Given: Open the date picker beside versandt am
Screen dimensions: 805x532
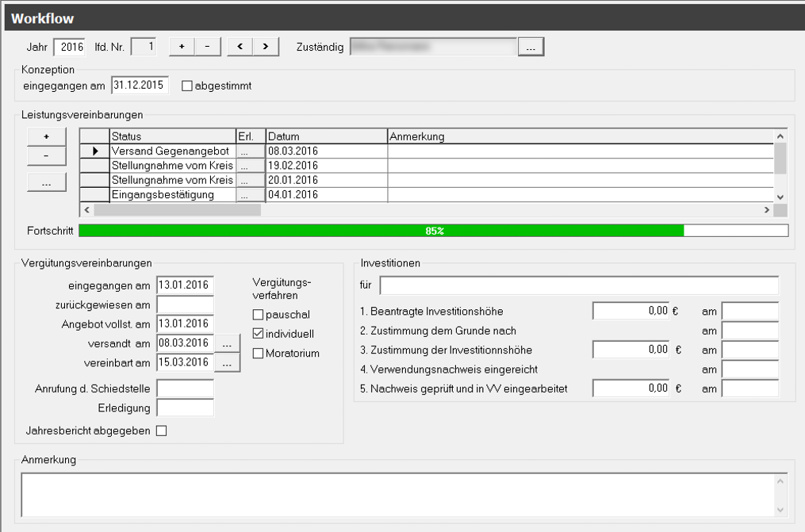Looking at the screenshot, I should click(x=227, y=343).
